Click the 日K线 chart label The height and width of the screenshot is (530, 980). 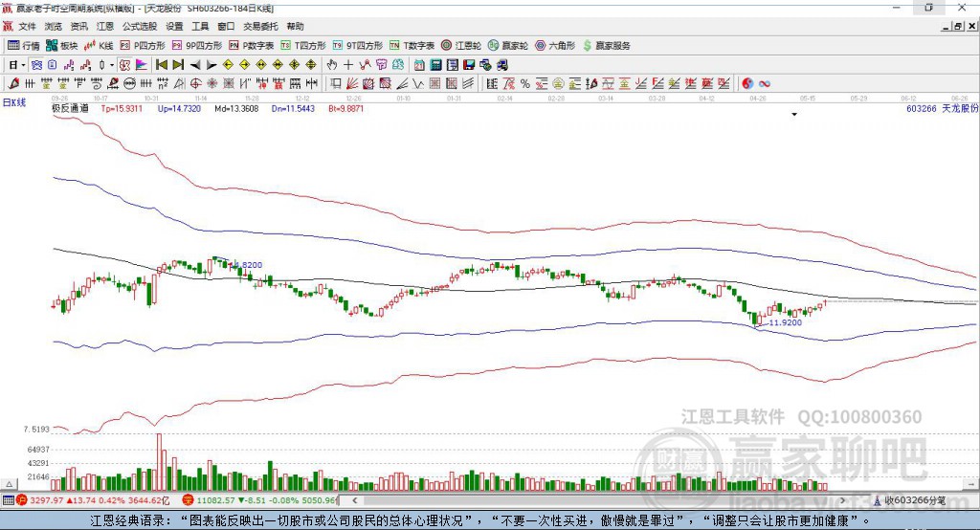click(14, 102)
